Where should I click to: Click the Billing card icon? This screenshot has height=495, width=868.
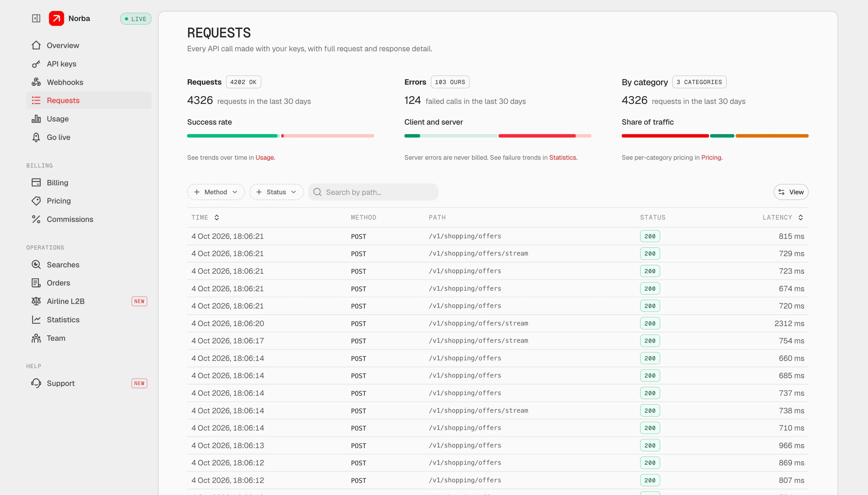36,182
